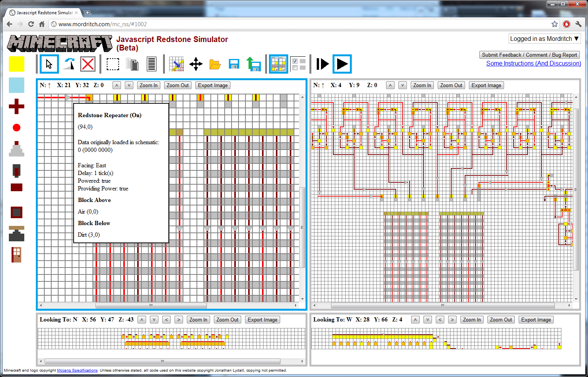Select the dark gray block with red center
Image resolution: width=588 pixels, height=377 pixels.
pyautogui.click(x=17, y=170)
